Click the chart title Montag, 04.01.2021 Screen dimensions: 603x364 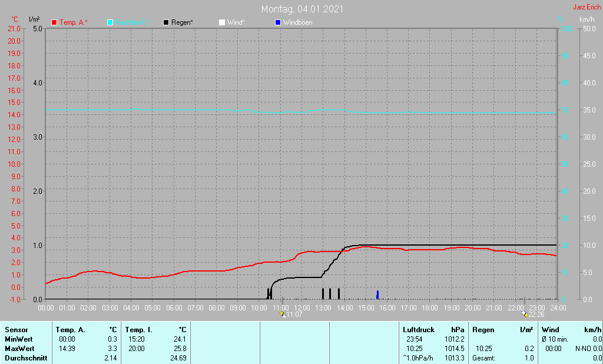click(x=302, y=9)
